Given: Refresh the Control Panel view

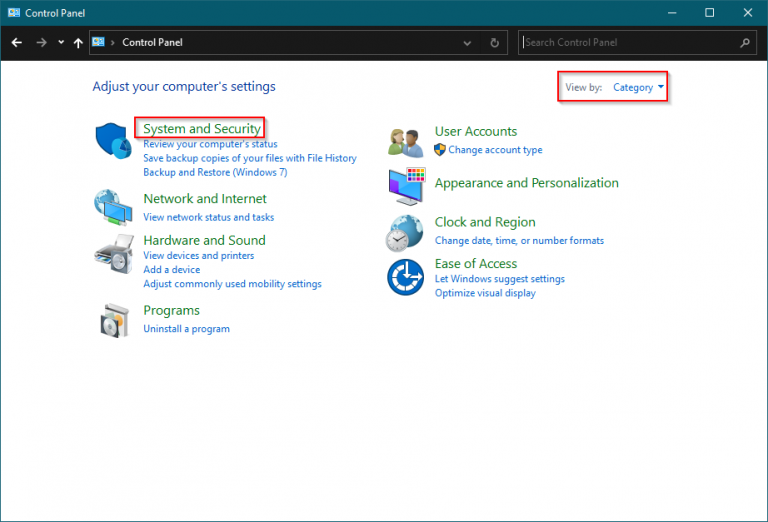Looking at the screenshot, I should pyautogui.click(x=495, y=43).
